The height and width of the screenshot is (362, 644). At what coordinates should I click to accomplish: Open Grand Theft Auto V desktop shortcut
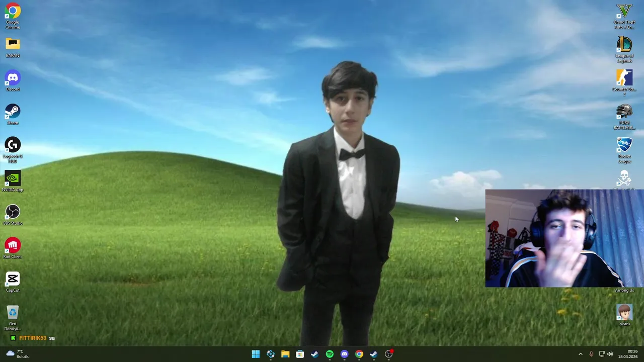[624, 16]
